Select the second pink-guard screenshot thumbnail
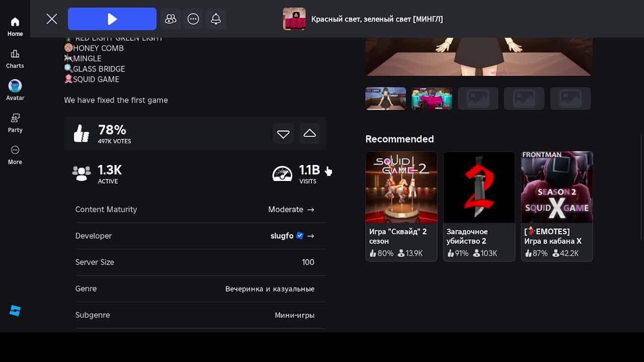The width and height of the screenshot is (644, 362). click(432, 99)
